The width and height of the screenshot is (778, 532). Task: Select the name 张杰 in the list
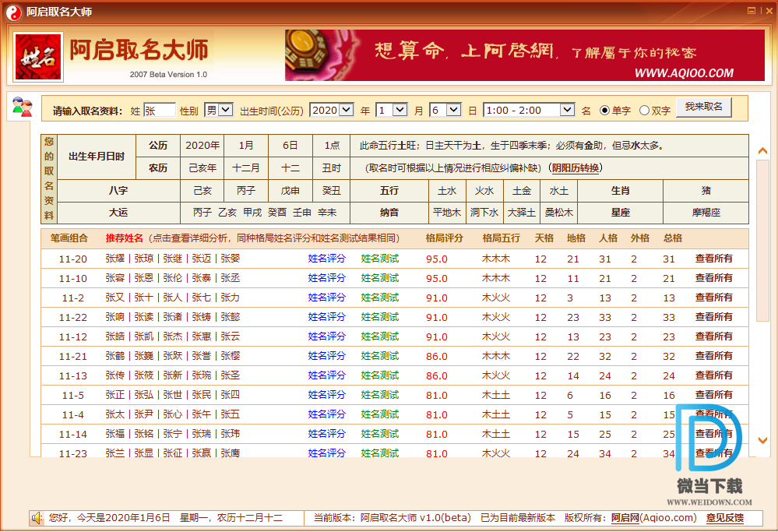[x=173, y=336]
